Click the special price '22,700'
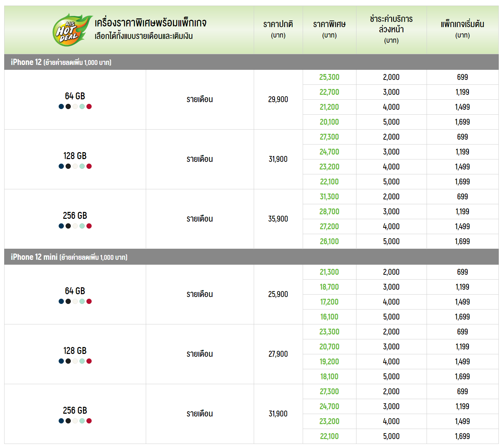Image resolution: width=504 pixels, height=446 pixels. pyautogui.click(x=329, y=92)
